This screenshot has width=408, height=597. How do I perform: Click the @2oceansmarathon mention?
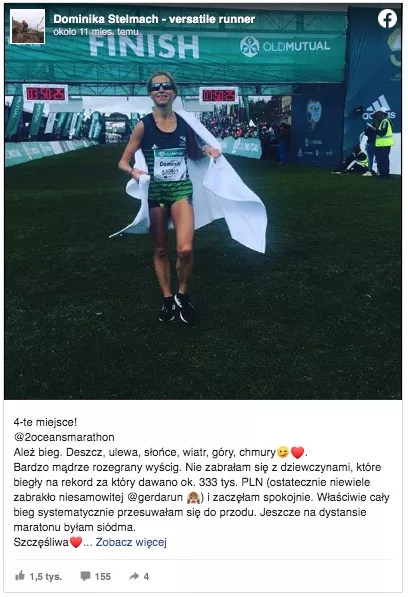(x=64, y=437)
